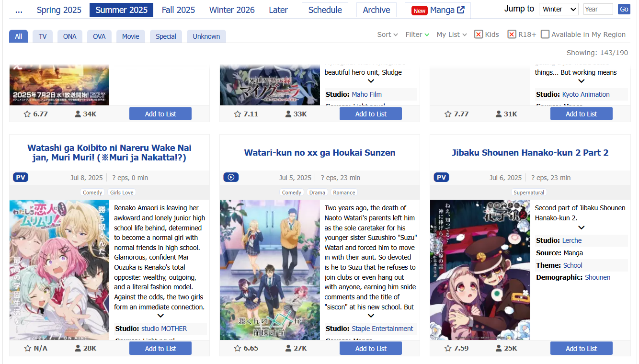The width and height of the screenshot is (639, 364).
Task: Click the Go button next to Year
Action: (x=624, y=9)
